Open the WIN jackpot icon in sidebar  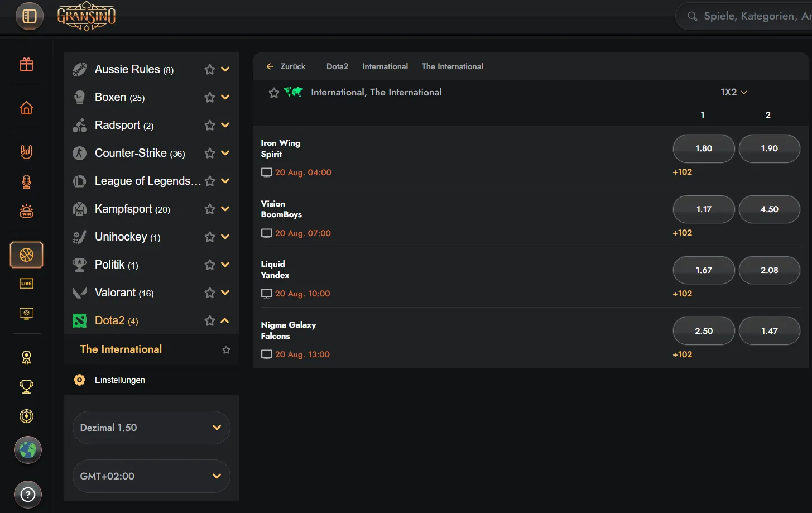[27, 211]
